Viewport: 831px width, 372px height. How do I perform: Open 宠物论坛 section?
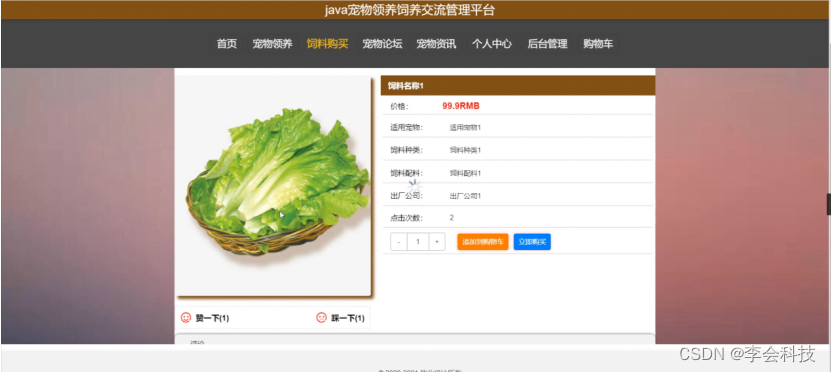pos(382,44)
